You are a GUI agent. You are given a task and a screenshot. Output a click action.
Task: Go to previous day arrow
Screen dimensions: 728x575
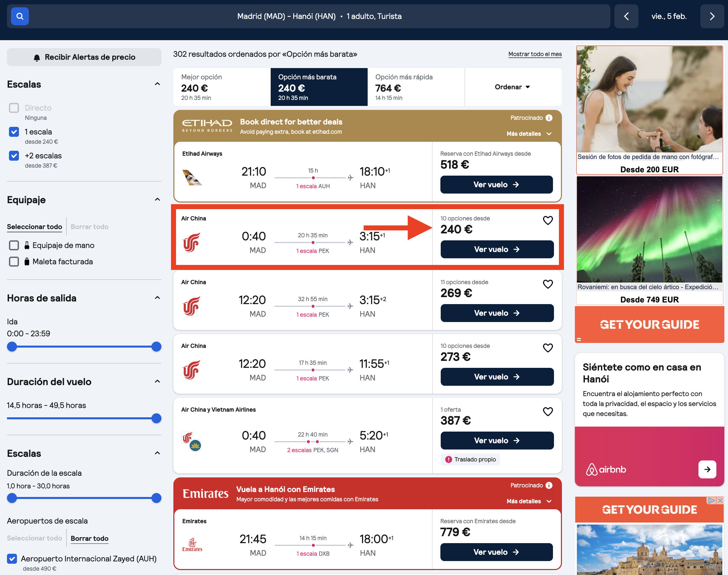coord(626,16)
